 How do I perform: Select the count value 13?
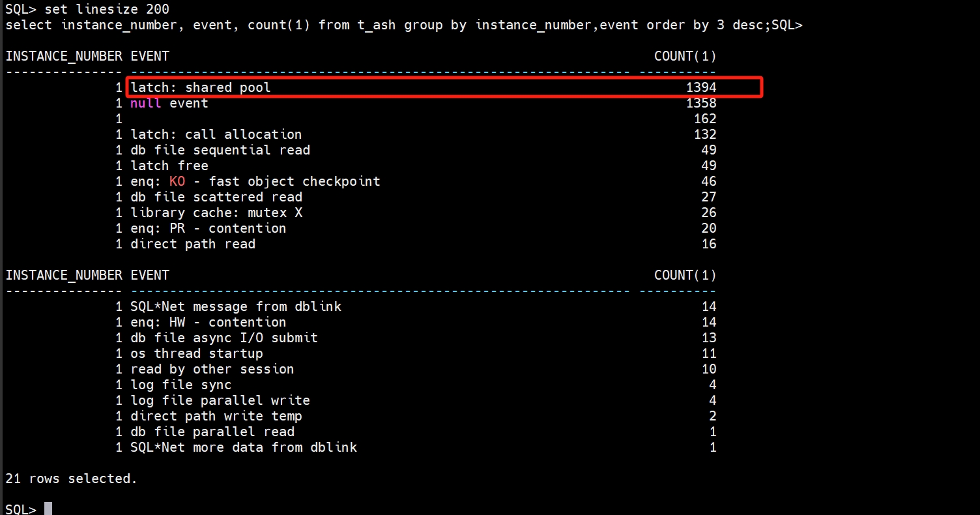(x=709, y=338)
